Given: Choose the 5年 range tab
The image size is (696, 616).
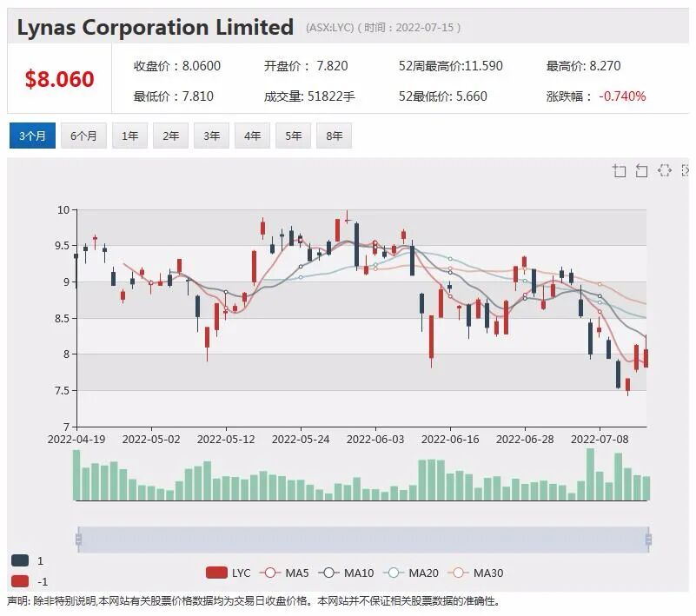Looking at the screenshot, I should click(x=293, y=136).
